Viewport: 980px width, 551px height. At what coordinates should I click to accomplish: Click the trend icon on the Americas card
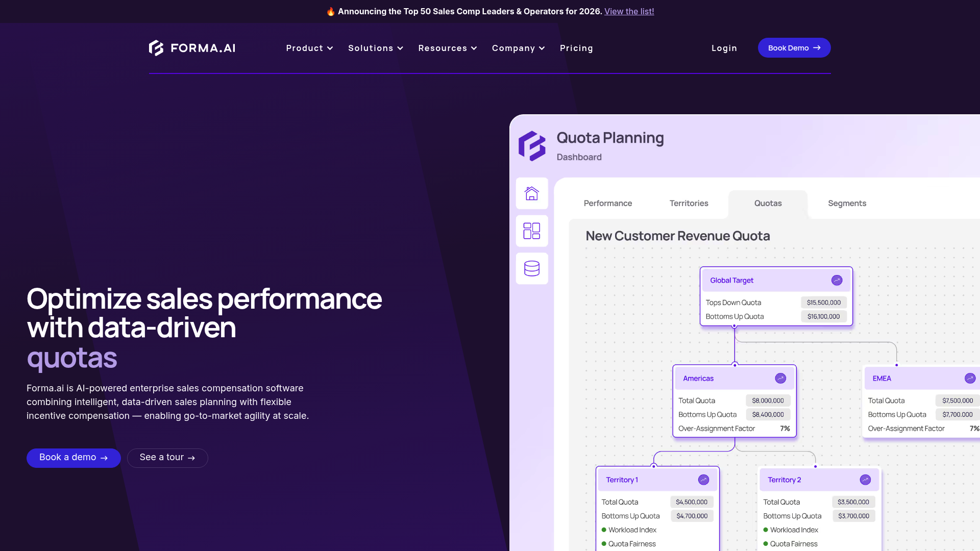pyautogui.click(x=780, y=378)
